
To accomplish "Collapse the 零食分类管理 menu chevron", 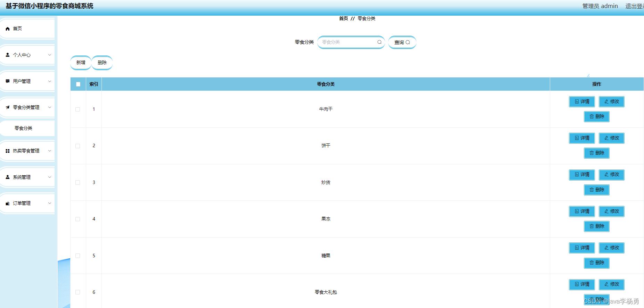I will (49, 107).
